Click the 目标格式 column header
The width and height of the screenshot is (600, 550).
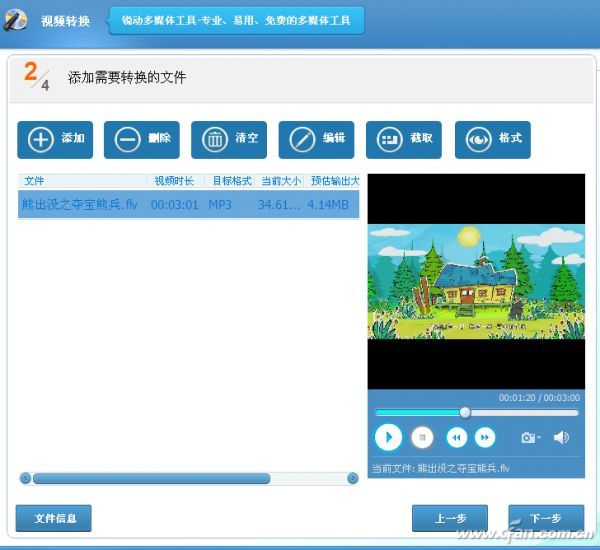232,181
